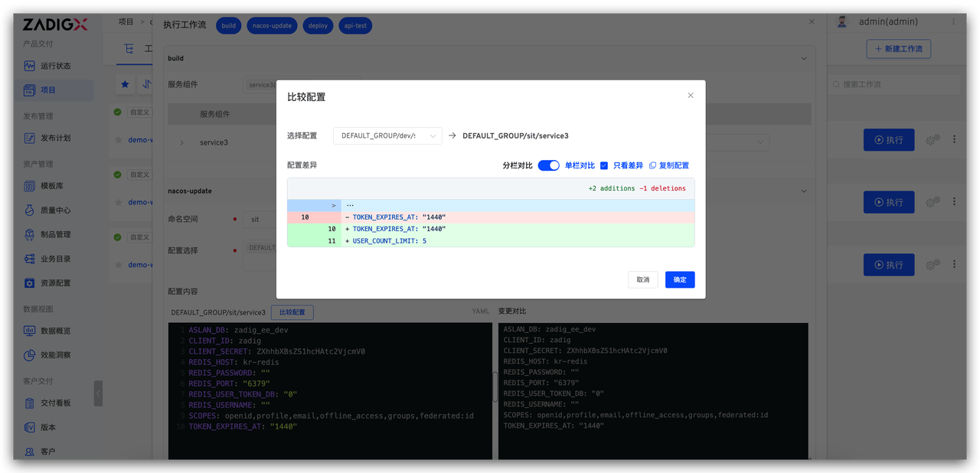Click the admin user avatar icon
Image resolution: width=980 pixels, height=473 pixels.
pyautogui.click(x=842, y=22)
